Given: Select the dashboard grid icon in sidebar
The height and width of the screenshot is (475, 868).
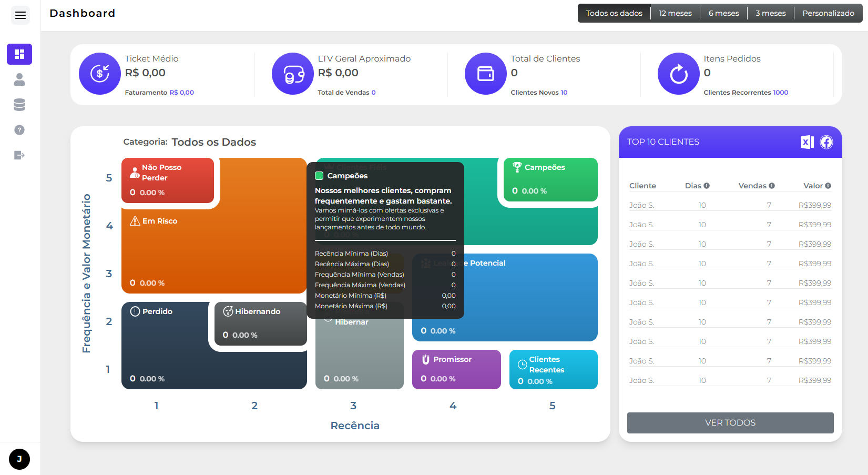Looking at the screenshot, I should [x=19, y=54].
